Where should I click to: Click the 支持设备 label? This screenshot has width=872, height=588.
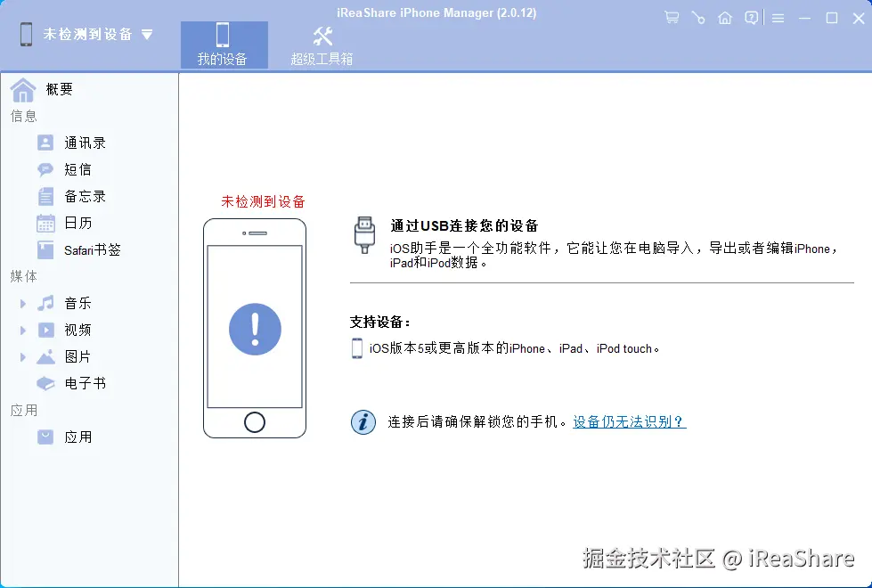click(380, 322)
